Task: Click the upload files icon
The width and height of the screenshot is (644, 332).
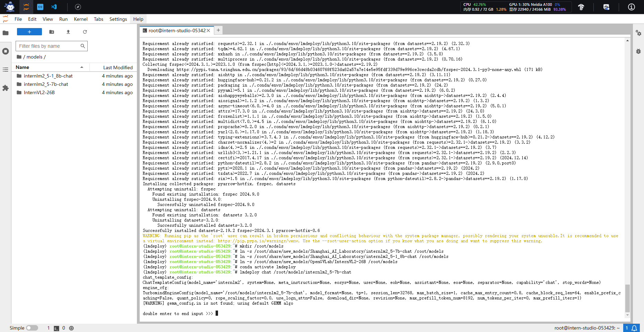Action: pos(68,32)
